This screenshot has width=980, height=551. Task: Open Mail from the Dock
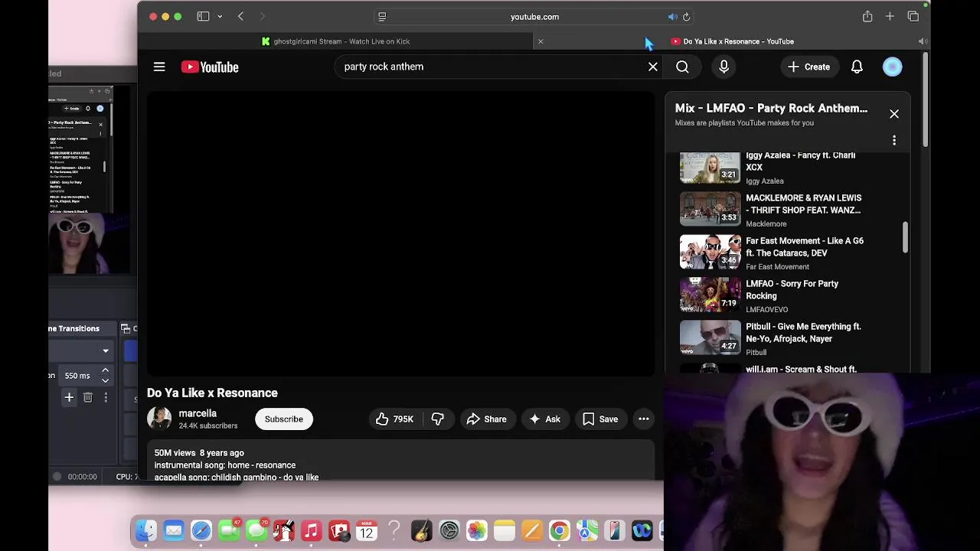tap(174, 530)
